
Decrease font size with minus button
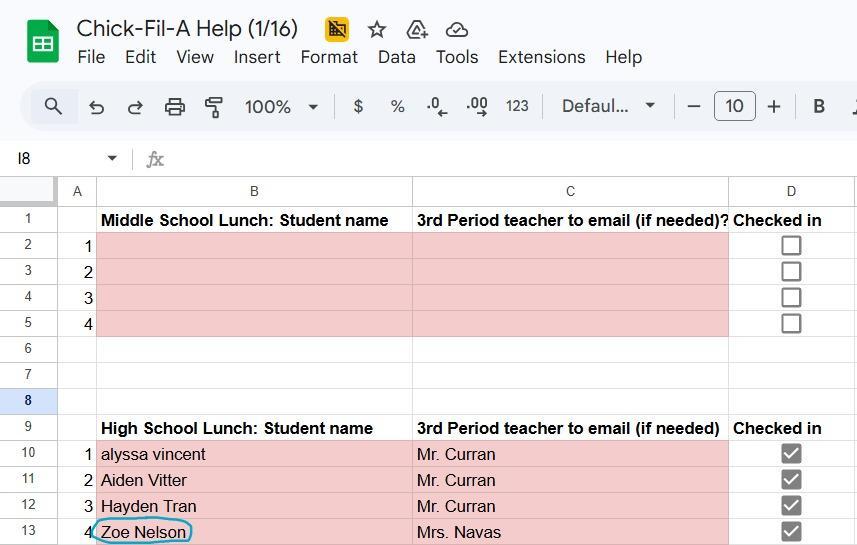click(x=694, y=106)
